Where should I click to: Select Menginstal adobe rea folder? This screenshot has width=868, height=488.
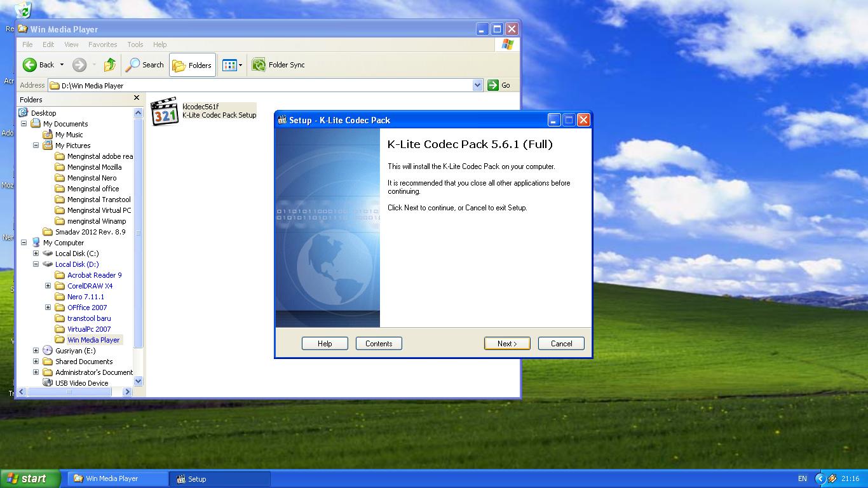click(x=100, y=156)
